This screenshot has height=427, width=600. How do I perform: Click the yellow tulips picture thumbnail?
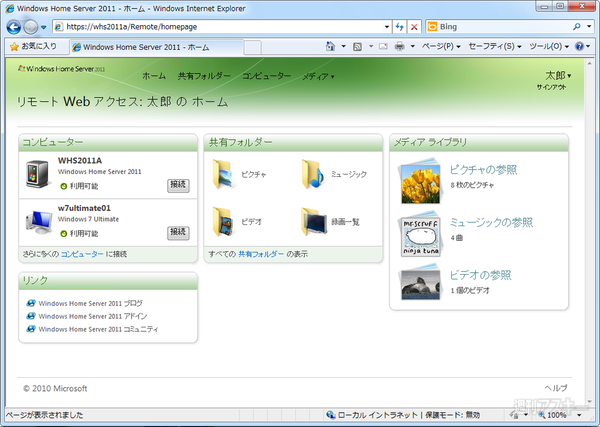[x=420, y=183]
